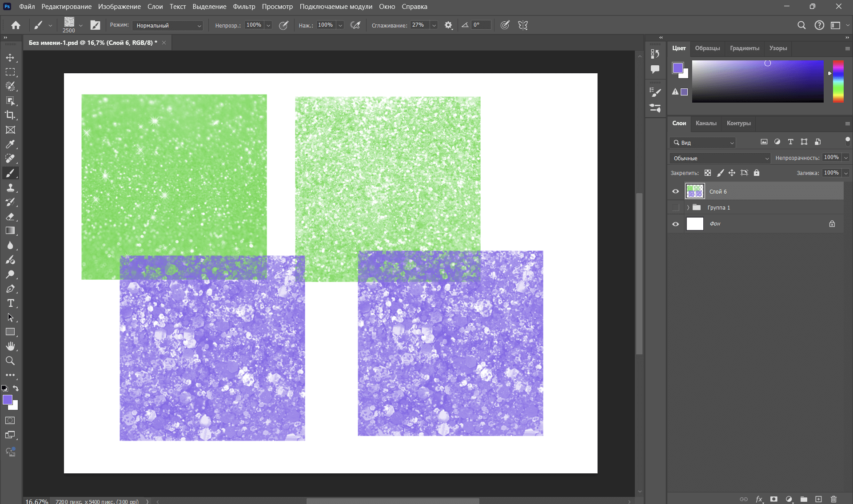853x504 pixels.
Task: Expand Группа 1 layer group
Action: [x=687, y=208]
